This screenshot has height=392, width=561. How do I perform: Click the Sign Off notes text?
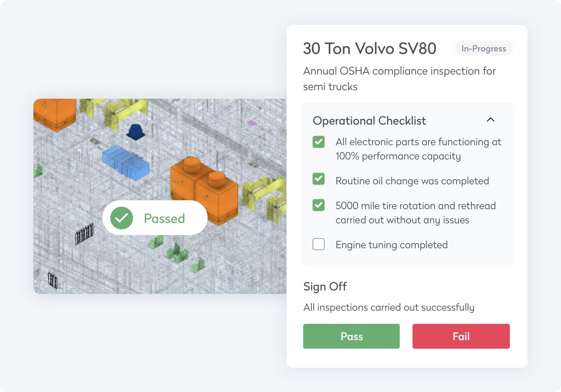pyautogui.click(x=389, y=307)
